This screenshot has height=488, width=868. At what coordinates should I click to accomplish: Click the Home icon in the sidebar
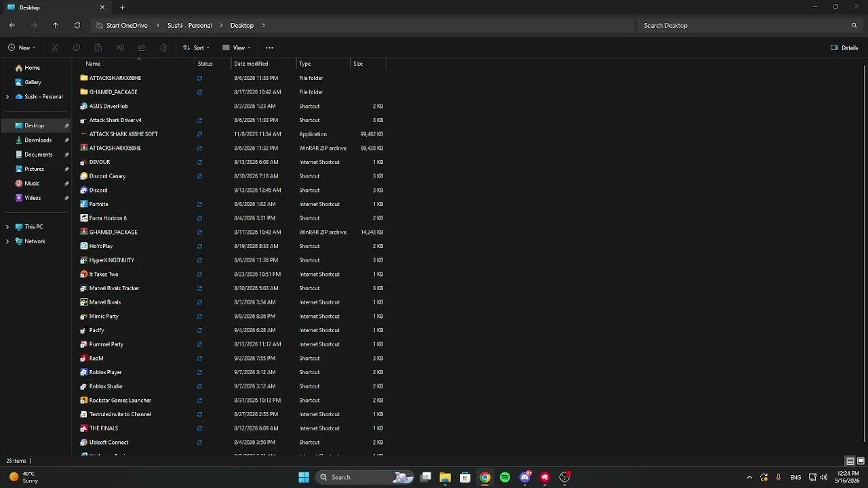tap(19, 68)
